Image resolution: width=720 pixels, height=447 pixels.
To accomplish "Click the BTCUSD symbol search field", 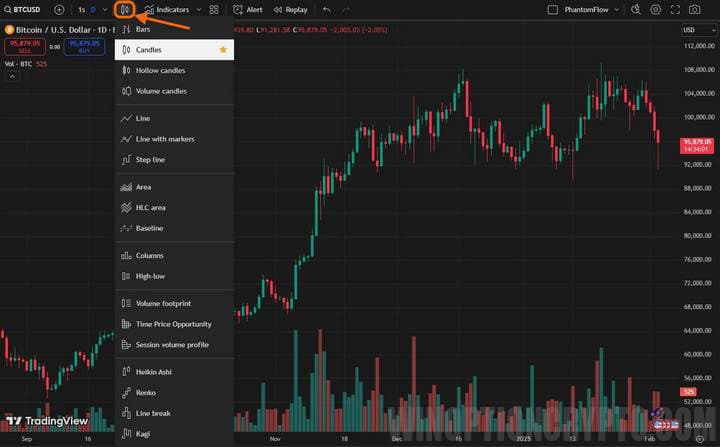I will (24, 10).
